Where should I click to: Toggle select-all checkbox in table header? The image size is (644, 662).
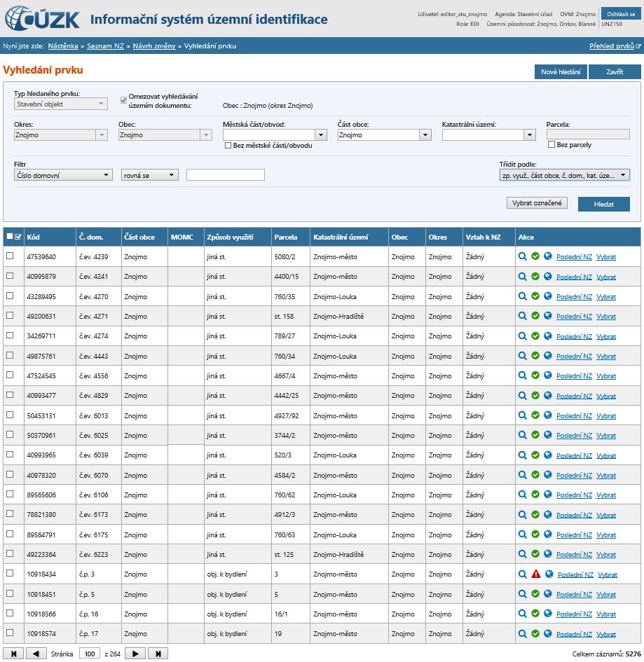click(10, 237)
